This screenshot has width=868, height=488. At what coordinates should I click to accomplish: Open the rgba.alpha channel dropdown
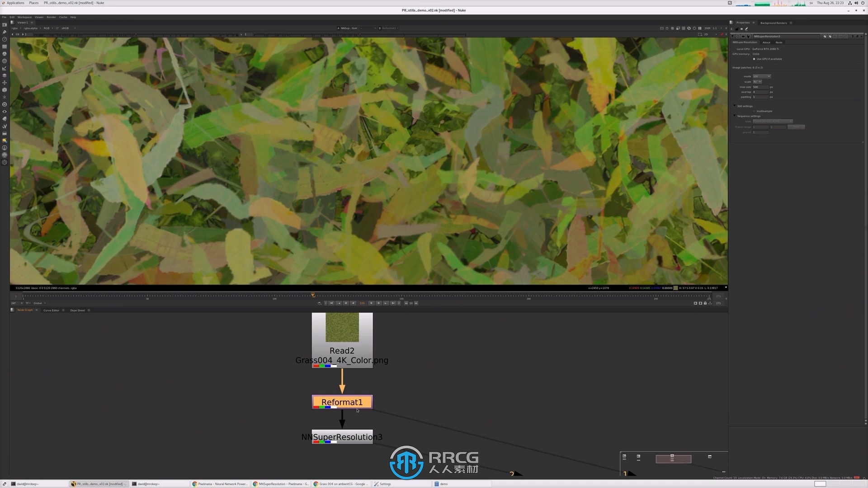[x=32, y=28]
